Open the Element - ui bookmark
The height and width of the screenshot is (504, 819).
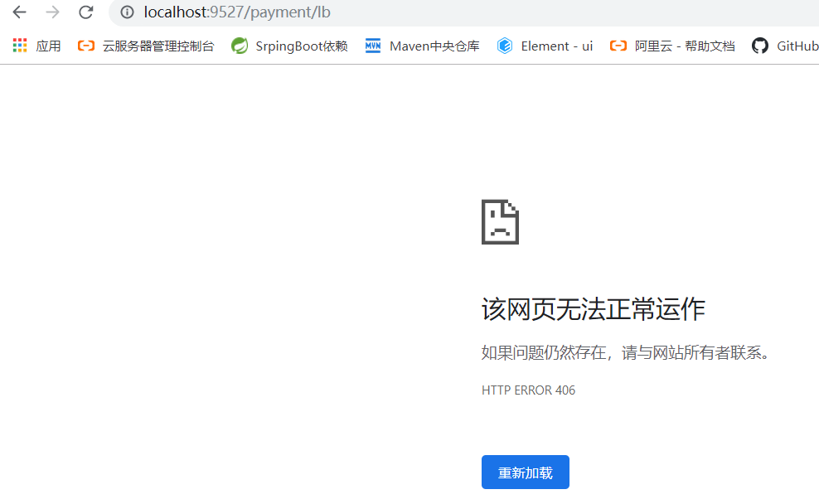tap(556, 46)
